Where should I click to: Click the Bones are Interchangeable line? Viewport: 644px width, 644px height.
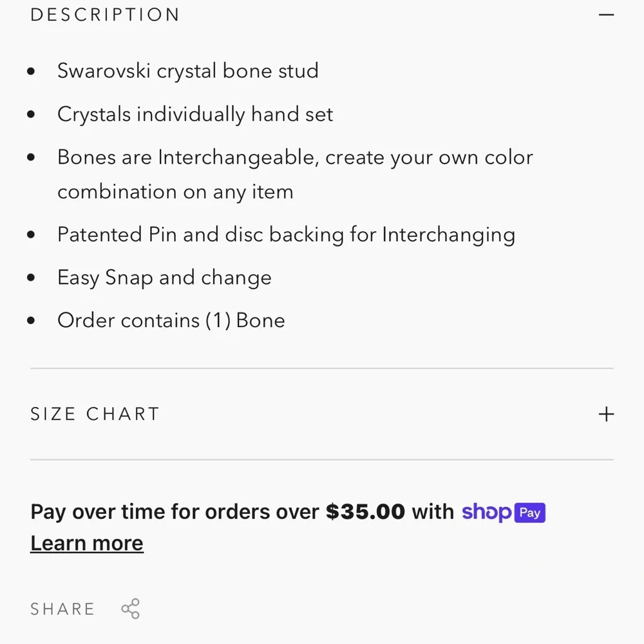click(x=295, y=158)
